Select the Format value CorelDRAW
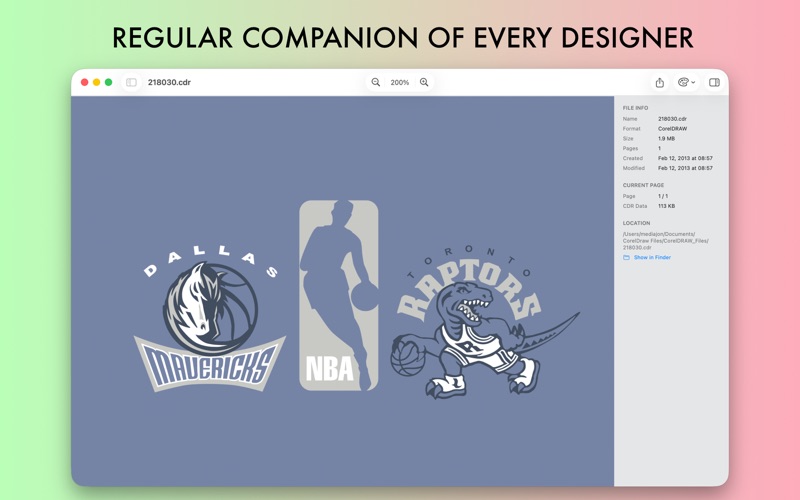The height and width of the screenshot is (500, 800). tap(672, 129)
